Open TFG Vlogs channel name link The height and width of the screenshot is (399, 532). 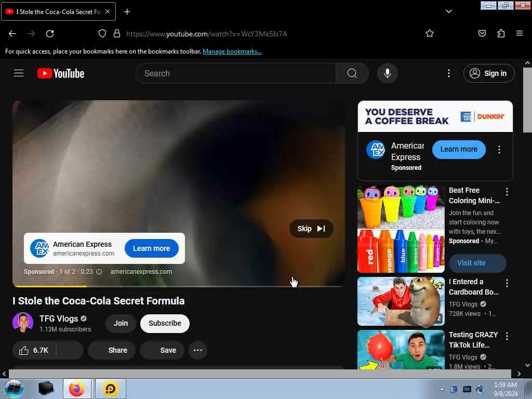click(x=58, y=318)
